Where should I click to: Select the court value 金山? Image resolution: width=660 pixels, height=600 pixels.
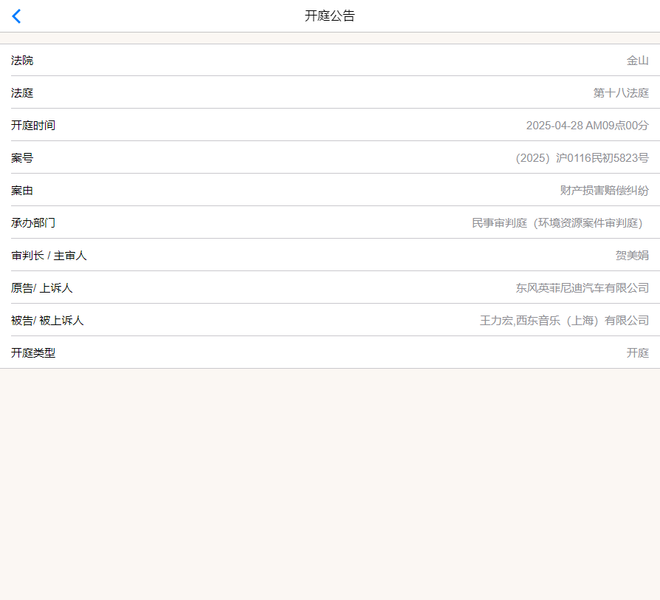pos(637,61)
